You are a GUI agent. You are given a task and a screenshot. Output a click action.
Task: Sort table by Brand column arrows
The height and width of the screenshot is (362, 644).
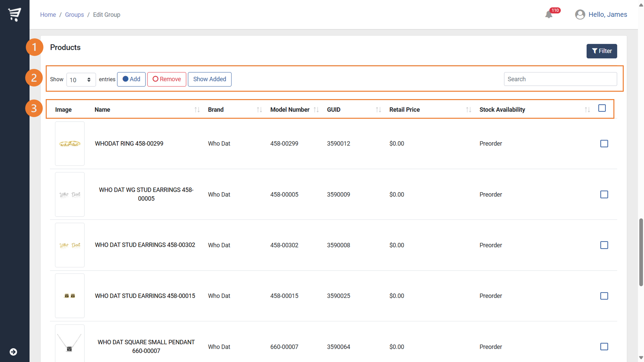tap(259, 110)
